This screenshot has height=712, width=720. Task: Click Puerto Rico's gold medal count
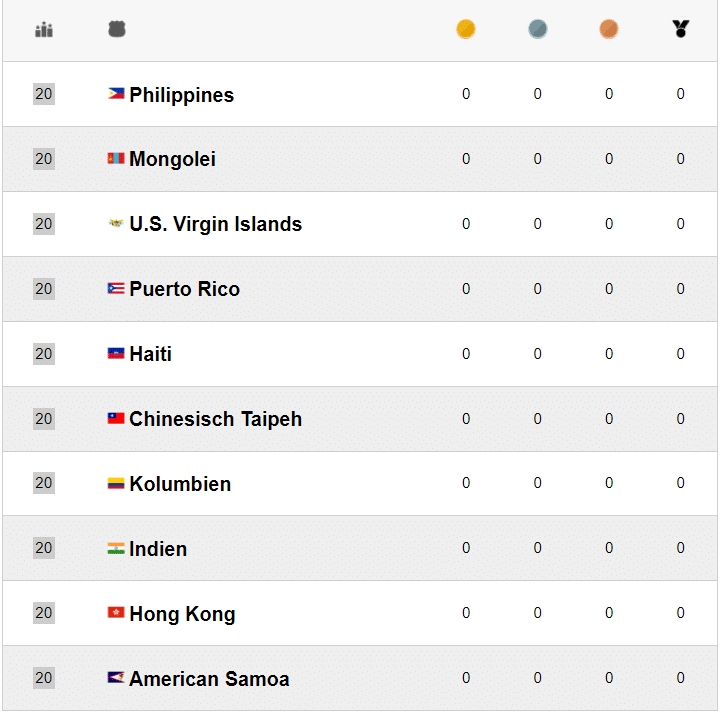point(466,289)
